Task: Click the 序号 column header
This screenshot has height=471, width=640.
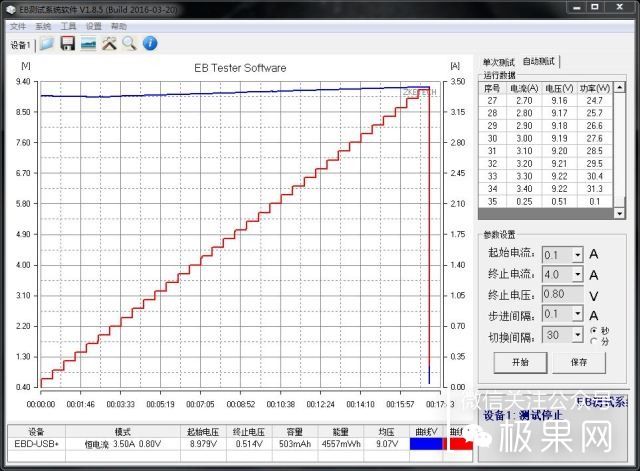Action: point(492,89)
